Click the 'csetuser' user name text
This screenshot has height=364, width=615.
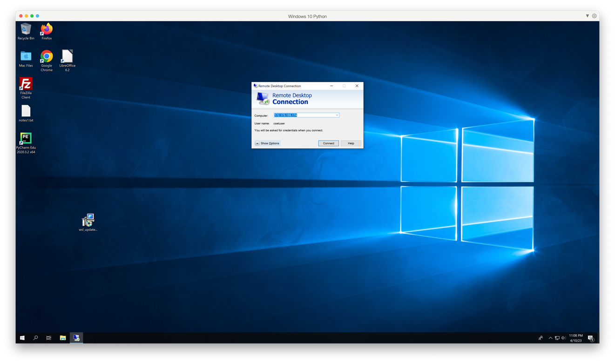click(x=279, y=123)
